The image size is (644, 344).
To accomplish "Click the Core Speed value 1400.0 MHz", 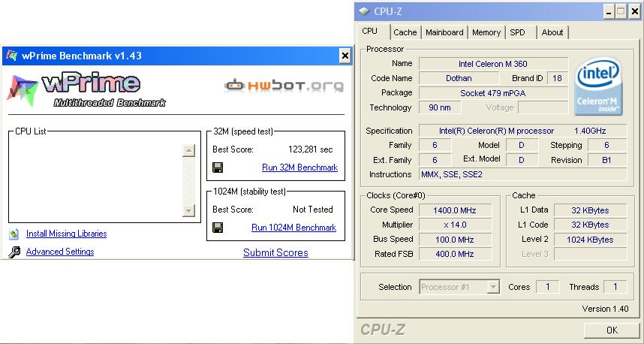I will (x=455, y=210).
